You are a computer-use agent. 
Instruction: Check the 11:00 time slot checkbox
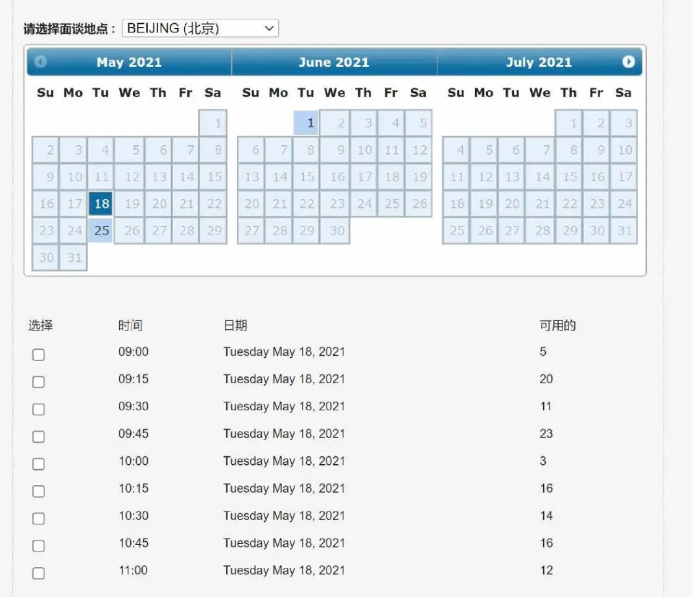tap(39, 573)
